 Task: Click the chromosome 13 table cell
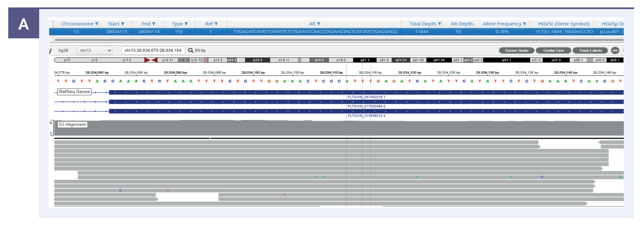point(76,31)
